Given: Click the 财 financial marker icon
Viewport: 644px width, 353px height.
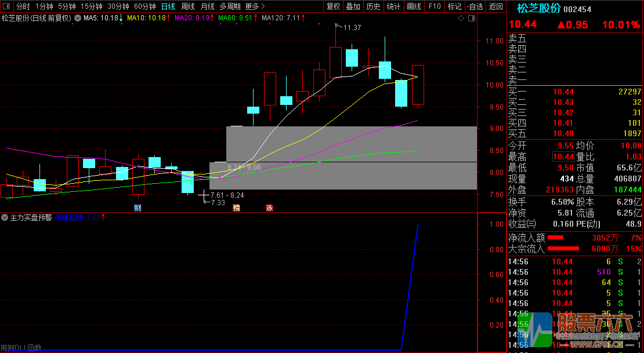Looking at the screenshot, I should (138, 208).
